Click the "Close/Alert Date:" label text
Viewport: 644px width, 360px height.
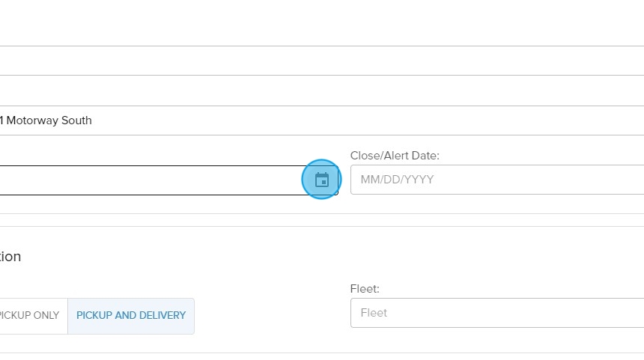click(395, 156)
